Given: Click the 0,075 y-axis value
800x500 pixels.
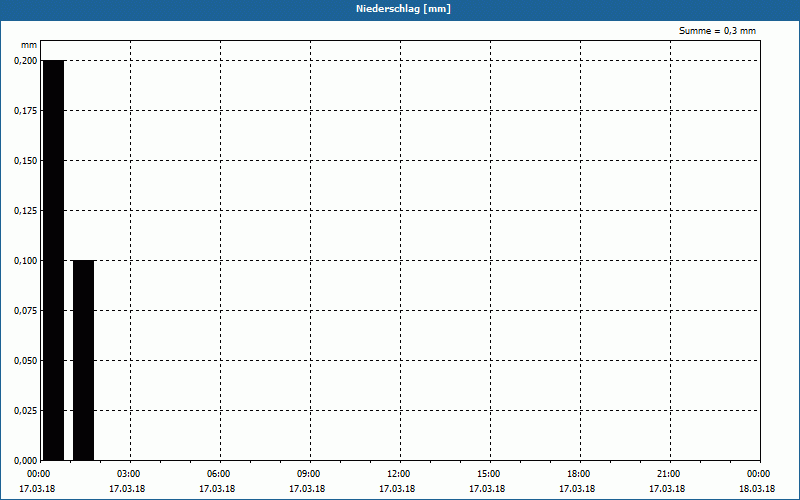Looking at the screenshot, I should point(26,311).
